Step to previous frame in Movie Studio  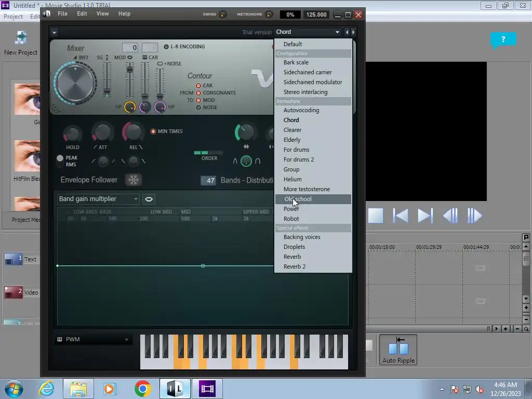click(x=450, y=216)
